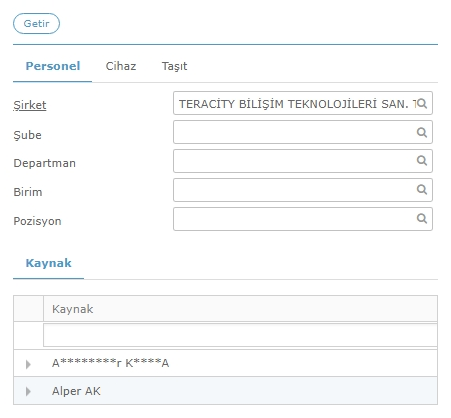Focus the Birim input field
The image size is (451, 418).
click(303, 190)
